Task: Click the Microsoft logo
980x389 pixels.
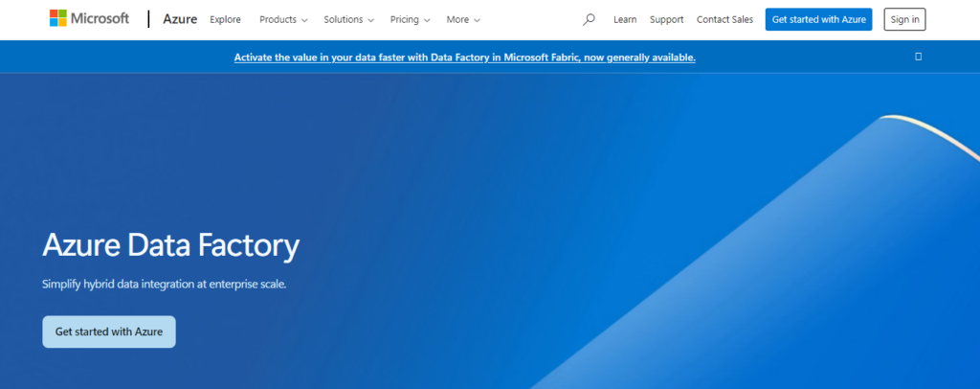Action: pyautogui.click(x=89, y=19)
